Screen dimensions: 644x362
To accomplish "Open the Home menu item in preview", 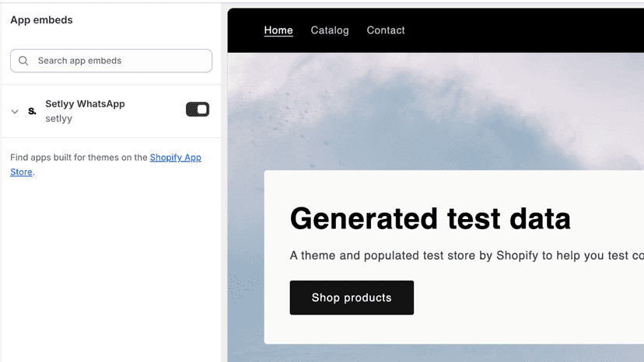I will [278, 30].
